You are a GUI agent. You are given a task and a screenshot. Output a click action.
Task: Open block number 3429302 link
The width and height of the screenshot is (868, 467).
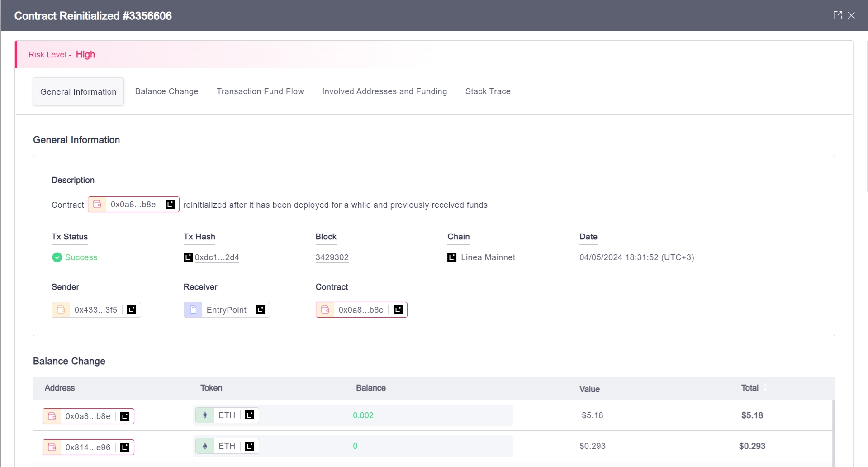[x=332, y=257]
